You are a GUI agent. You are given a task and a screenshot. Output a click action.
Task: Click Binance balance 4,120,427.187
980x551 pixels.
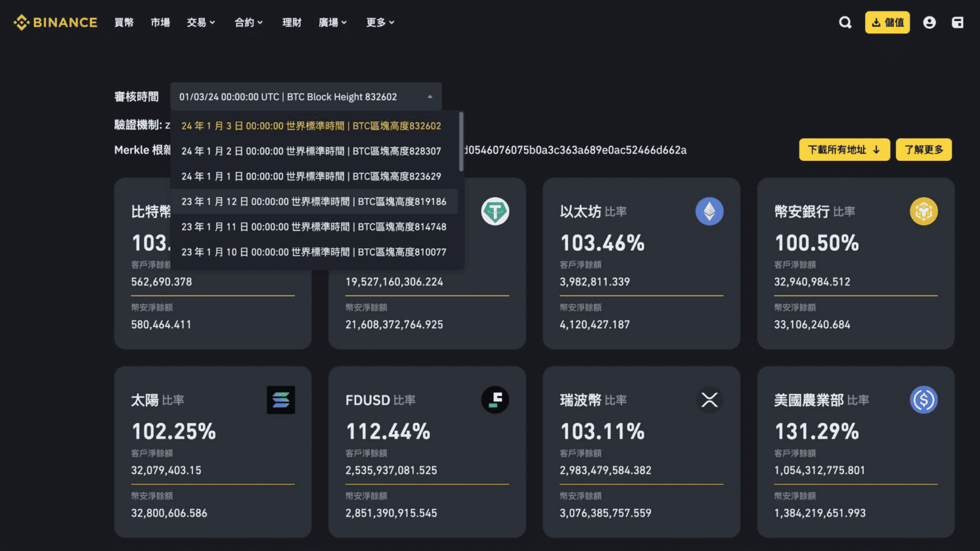pos(595,324)
